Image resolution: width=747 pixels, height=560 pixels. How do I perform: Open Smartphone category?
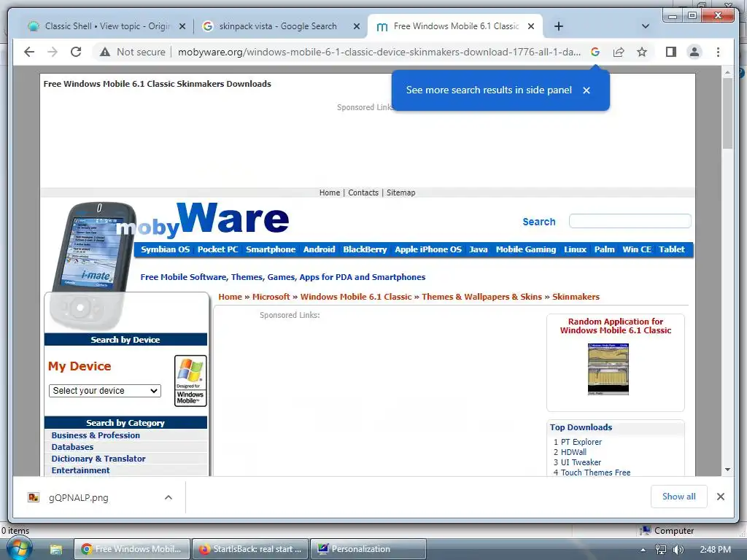271,249
